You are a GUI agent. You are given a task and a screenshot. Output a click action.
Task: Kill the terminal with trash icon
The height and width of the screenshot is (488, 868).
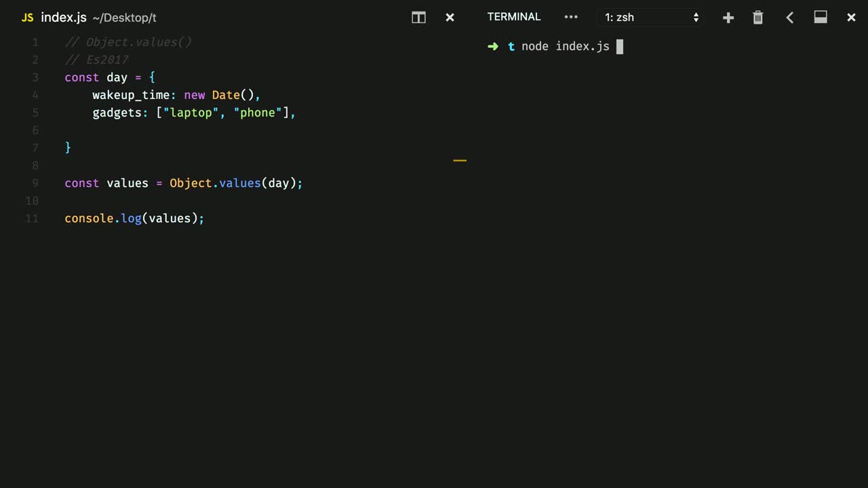pyautogui.click(x=758, y=18)
